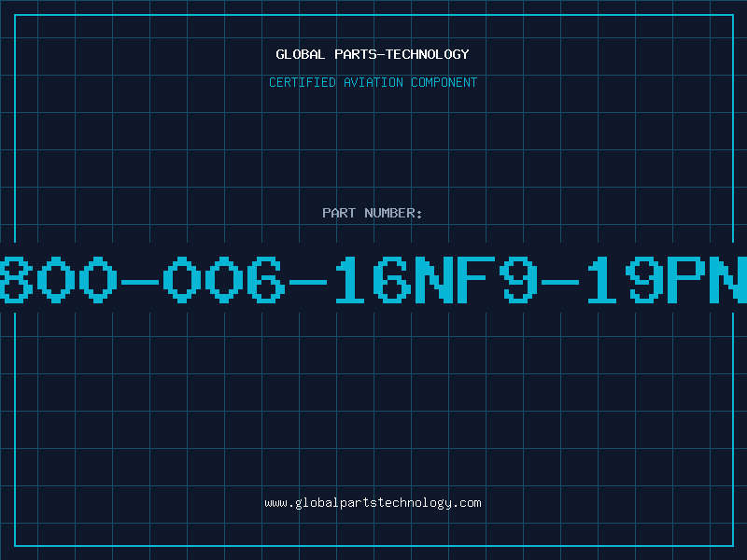Select the CERTIFIED AVIATION COMPONENT subtitle

[373, 82]
